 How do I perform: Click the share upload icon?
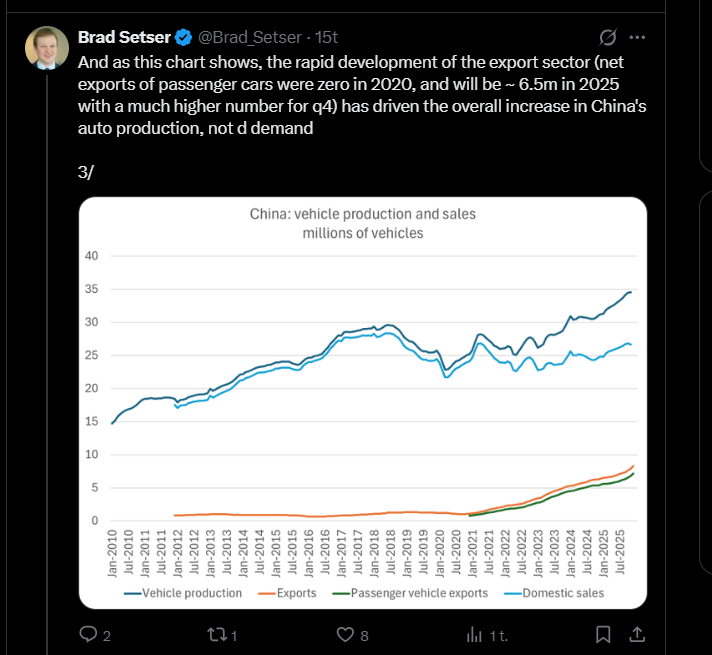click(637, 634)
